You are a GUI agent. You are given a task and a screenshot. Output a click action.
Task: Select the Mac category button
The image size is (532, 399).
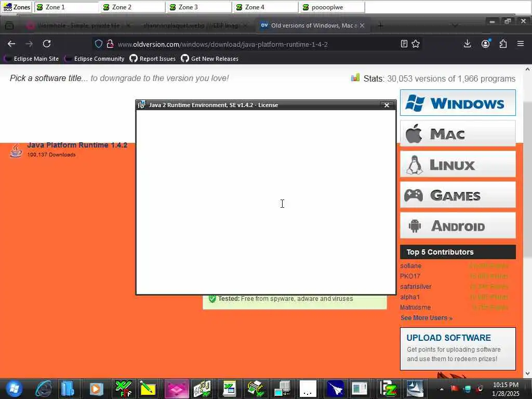pyautogui.click(x=458, y=134)
